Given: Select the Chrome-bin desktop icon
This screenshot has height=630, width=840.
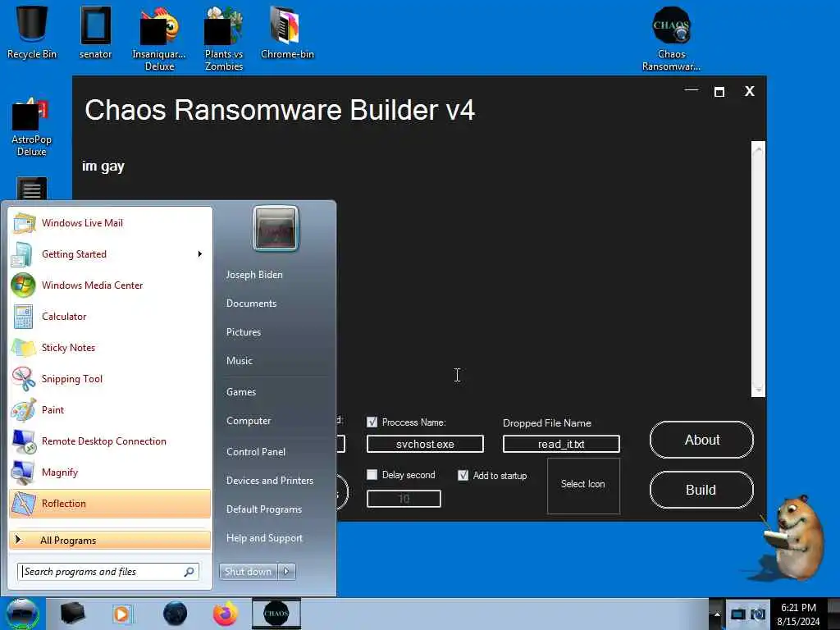Looking at the screenshot, I should click(287, 32).
